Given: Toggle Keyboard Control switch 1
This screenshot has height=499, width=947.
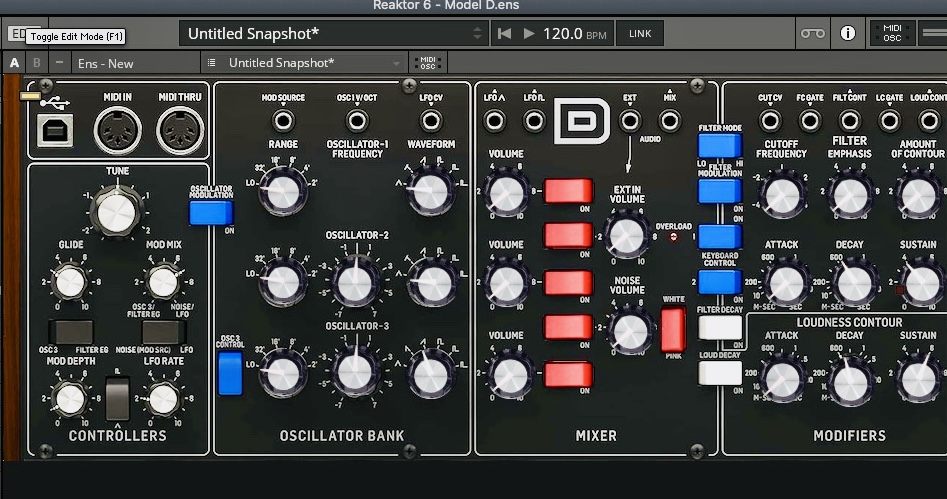Looking at the screenshot, I should [x=720, y=237].
